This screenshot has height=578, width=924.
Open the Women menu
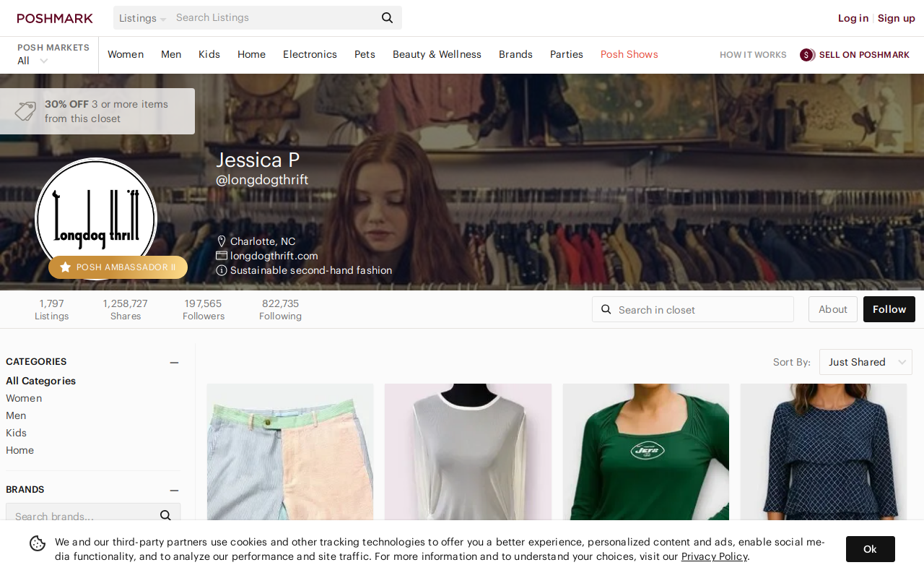[x=126, y=54]
